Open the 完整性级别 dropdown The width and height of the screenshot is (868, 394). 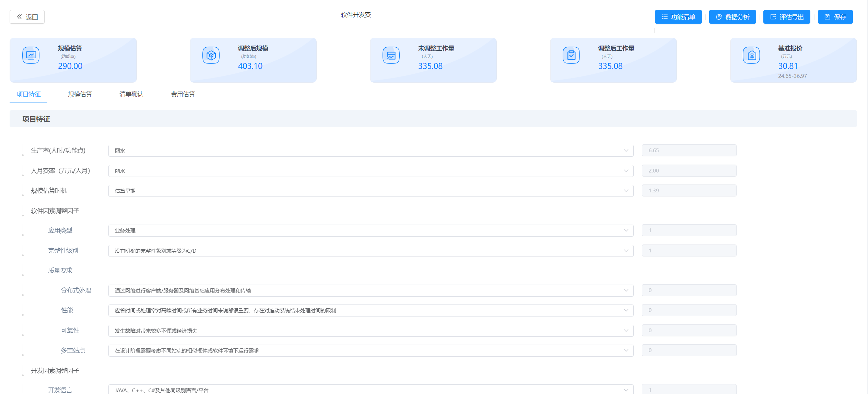(371, 251)
